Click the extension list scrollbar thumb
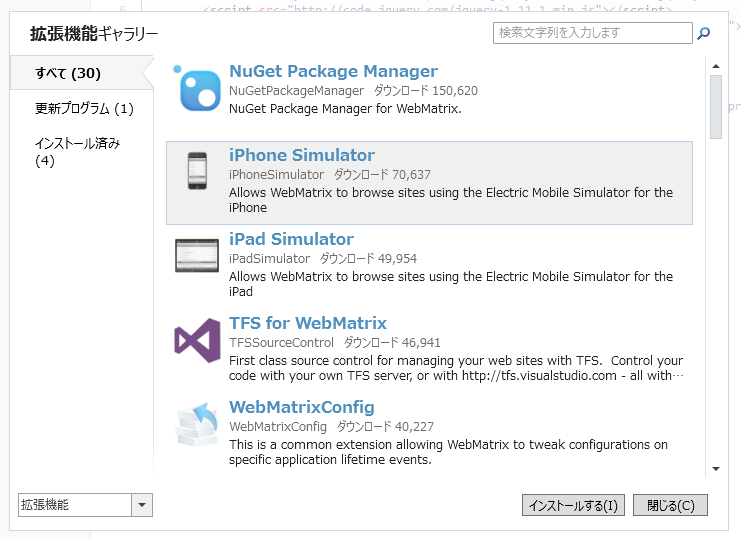741x539 pixels. (x=716, y=105)
